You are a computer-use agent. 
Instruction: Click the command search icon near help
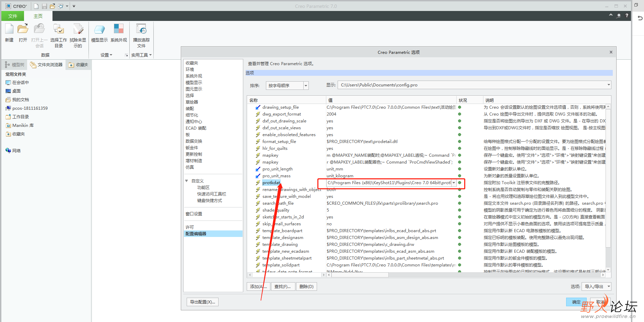point(619,15)
